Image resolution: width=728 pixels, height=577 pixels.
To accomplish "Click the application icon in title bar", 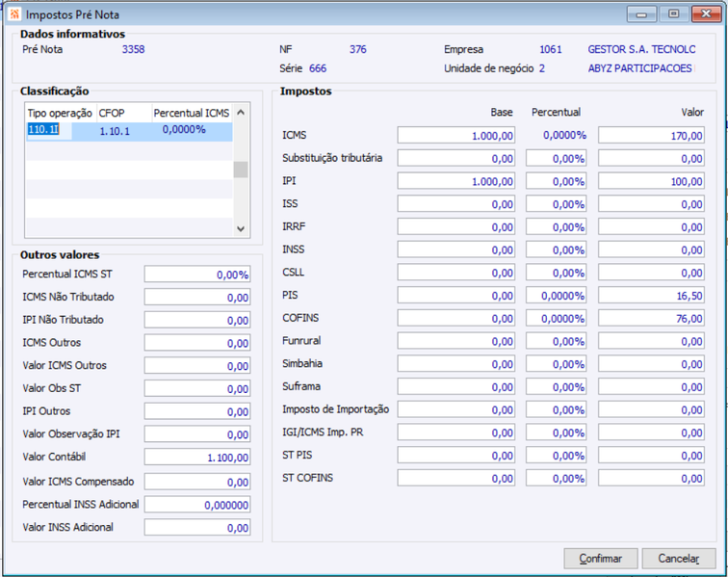I will (x=14, y=13).
